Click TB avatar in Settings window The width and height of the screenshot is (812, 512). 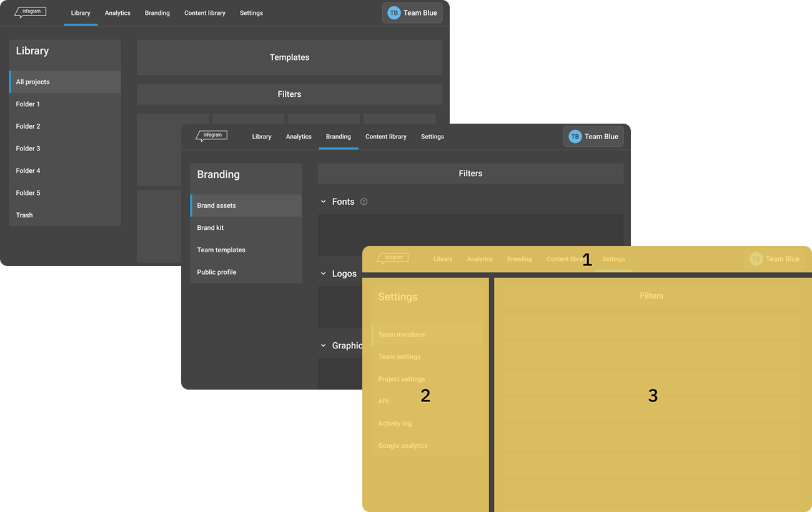click(756, 259)
